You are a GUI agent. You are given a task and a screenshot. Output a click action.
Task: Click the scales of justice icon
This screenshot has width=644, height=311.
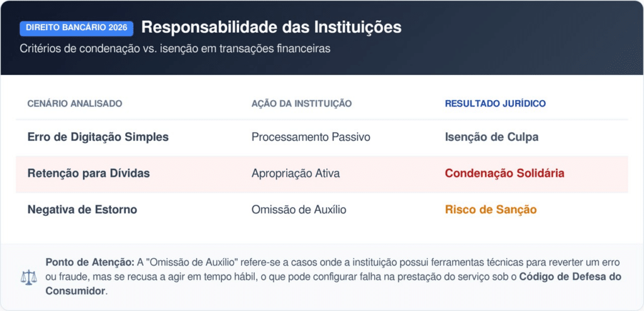point(29,277)
